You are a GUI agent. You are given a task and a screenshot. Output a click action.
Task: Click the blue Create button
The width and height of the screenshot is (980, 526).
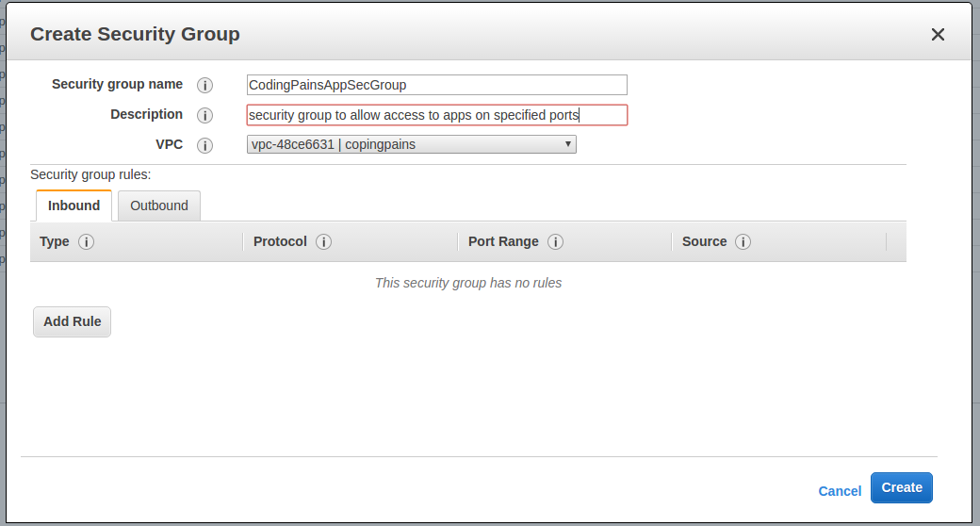(x=901, y=488)
